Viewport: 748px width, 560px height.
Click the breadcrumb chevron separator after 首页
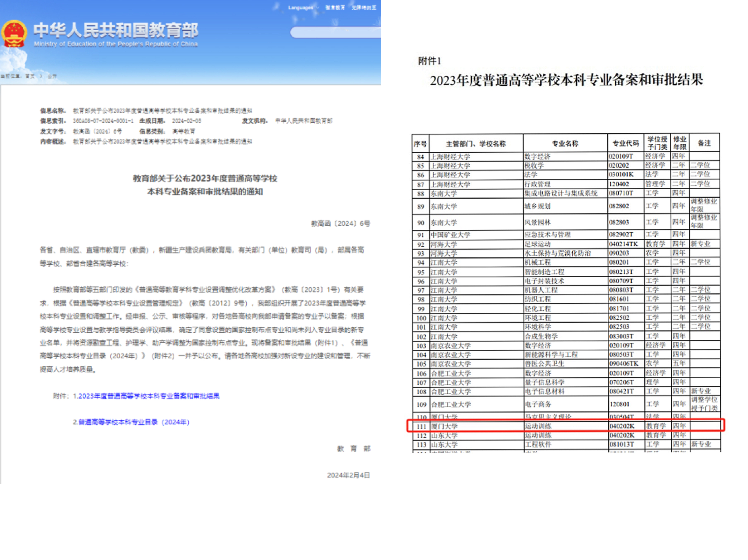point(41,76)
